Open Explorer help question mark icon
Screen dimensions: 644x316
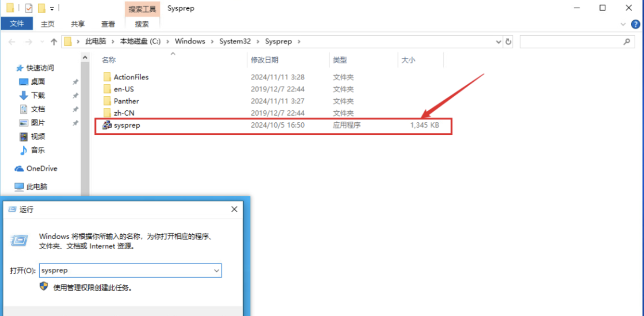635,24
